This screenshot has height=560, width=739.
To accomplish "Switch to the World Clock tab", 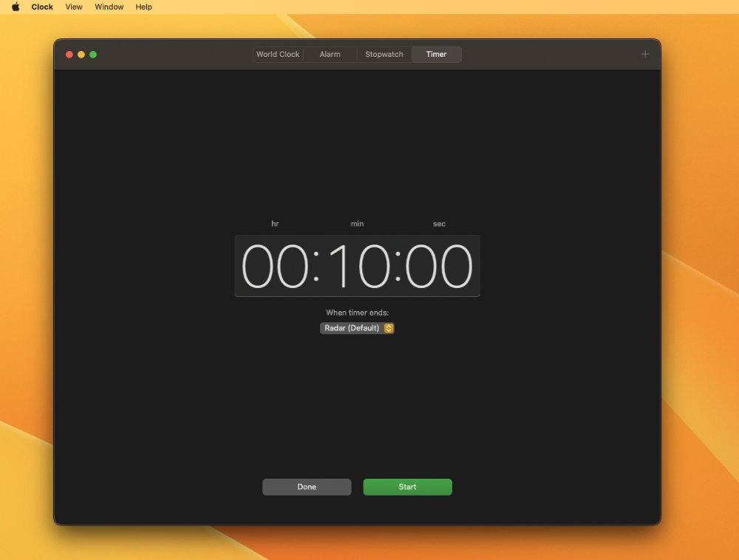I will coord(277,54).
